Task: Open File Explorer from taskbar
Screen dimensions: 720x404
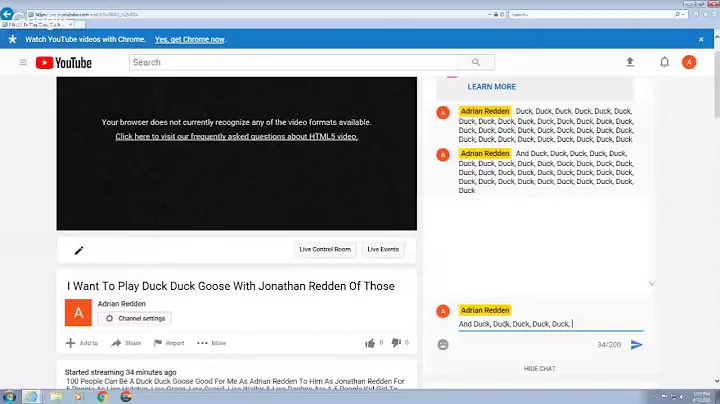Action: 56,397
